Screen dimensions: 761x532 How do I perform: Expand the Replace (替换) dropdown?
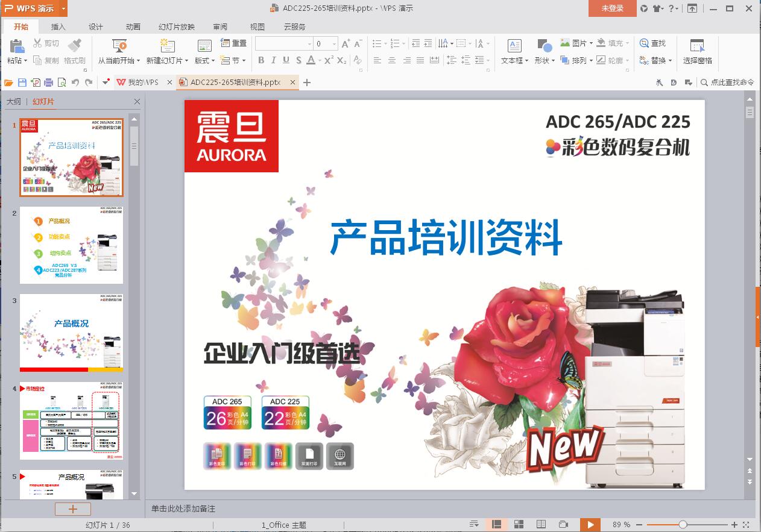click(670, 60)
